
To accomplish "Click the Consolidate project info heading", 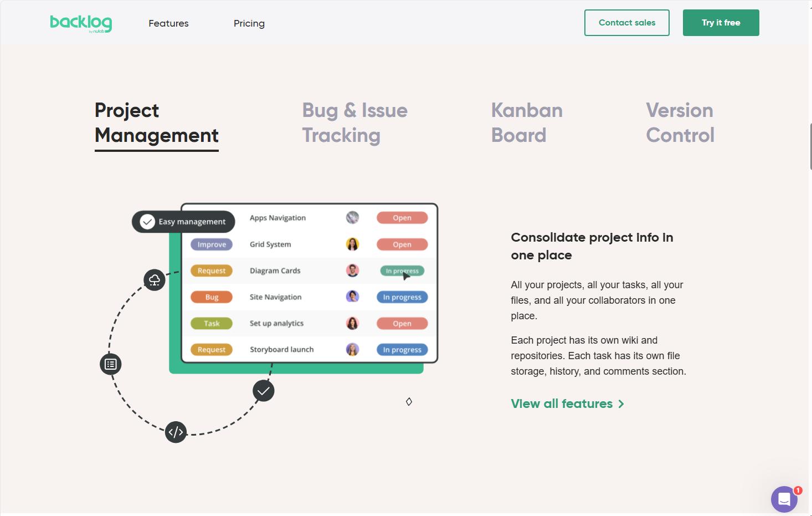I will 592,246.
